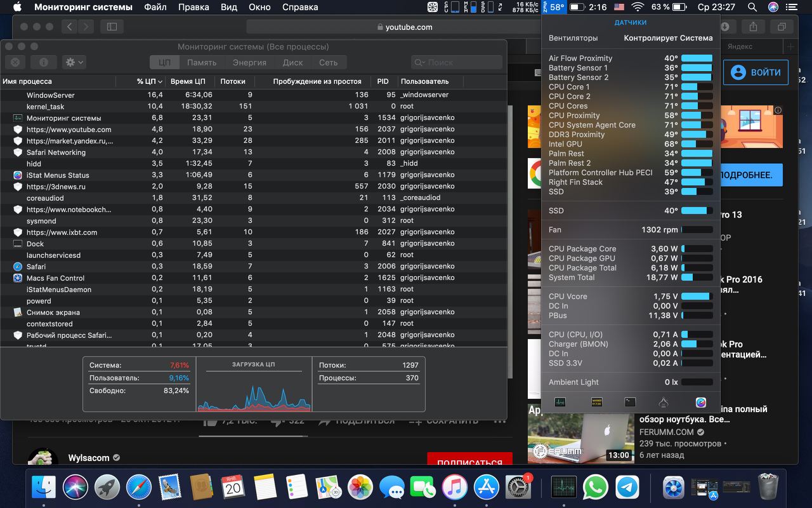Open the gear actions menu in Activity Monitor
Viewport: 812px width, 508px height.
pos(74,62)
